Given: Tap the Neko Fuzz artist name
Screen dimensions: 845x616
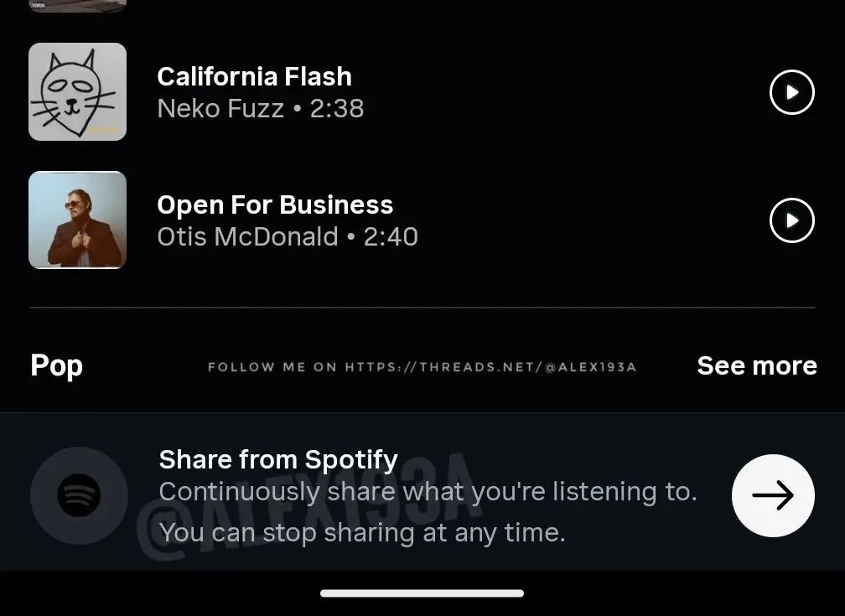Looking at the screenshot, I should pos(220,108).
